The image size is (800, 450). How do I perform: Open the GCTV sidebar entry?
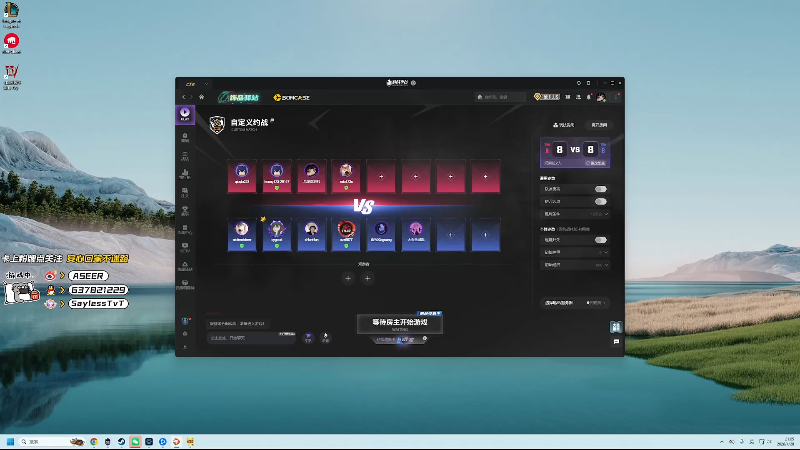pos(185,247)
